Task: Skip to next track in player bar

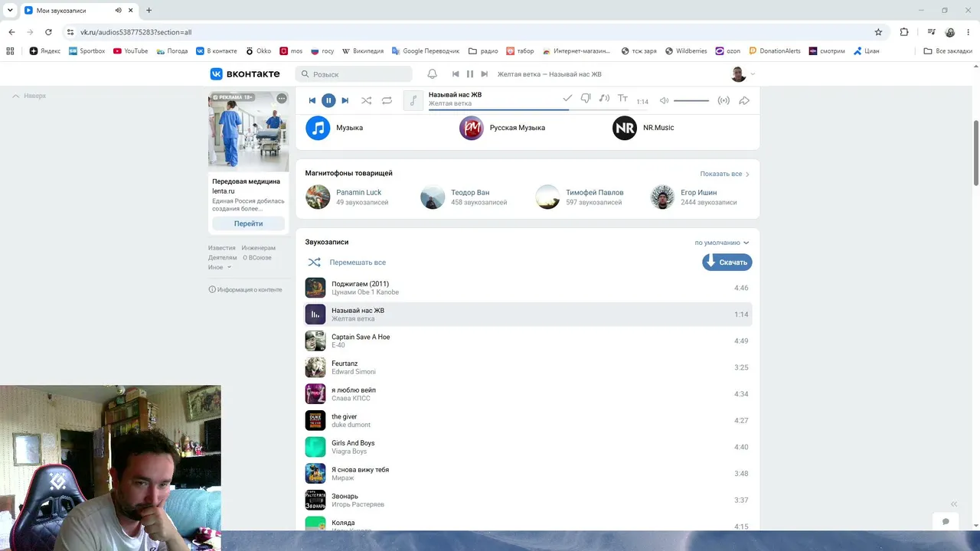Action: pyautogui.click(x=345, y=100)
